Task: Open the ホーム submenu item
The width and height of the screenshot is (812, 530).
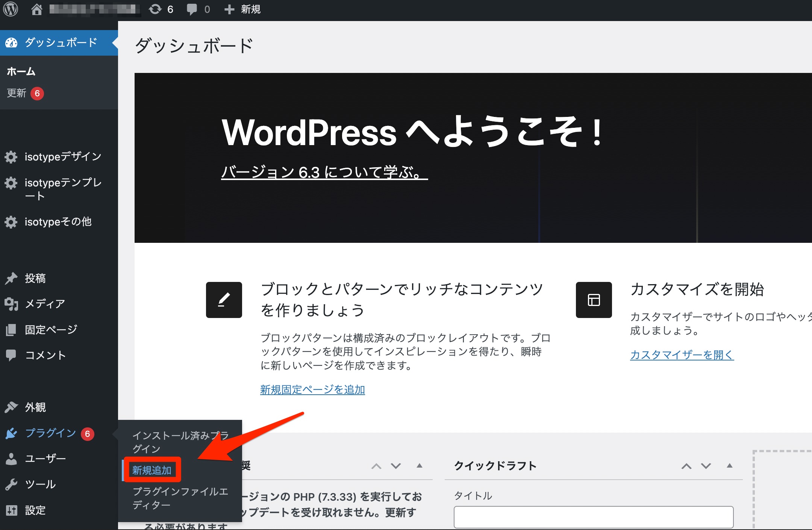Action: [21, 71]
